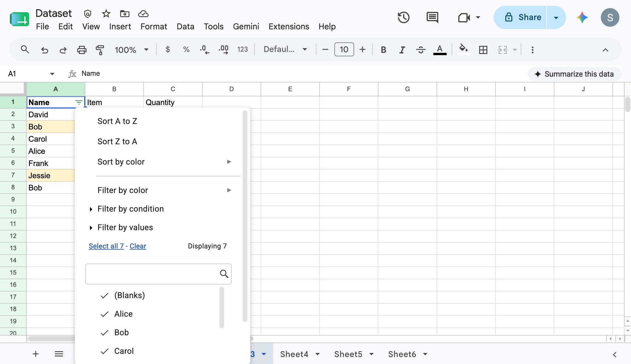Open the fill color picker
The height and width of the screenshot is (364, 631).
click(x=464, y=49)
